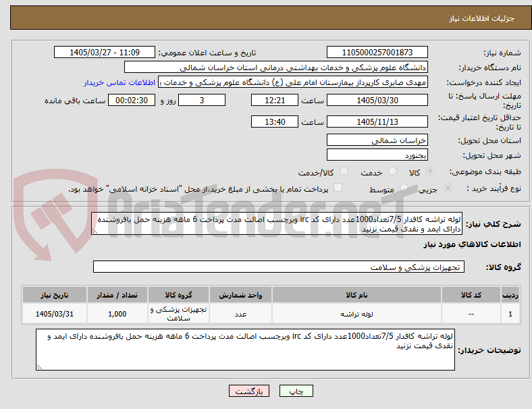Click the delivery city field بجنورد
This screenshot has height=409, width=532.
[377, 155]
